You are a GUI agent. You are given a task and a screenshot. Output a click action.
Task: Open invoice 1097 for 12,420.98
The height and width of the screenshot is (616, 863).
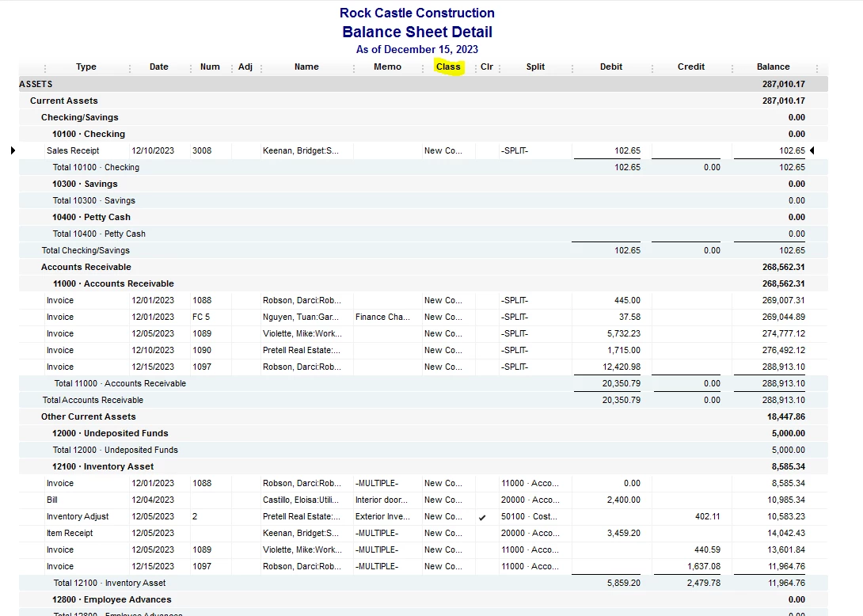point(424,367)
